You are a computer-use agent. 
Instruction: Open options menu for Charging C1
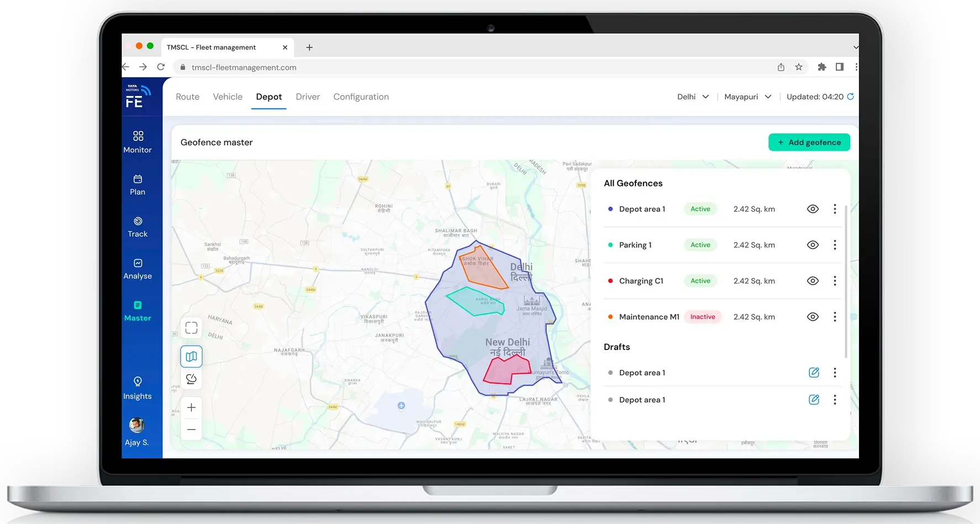835,280
